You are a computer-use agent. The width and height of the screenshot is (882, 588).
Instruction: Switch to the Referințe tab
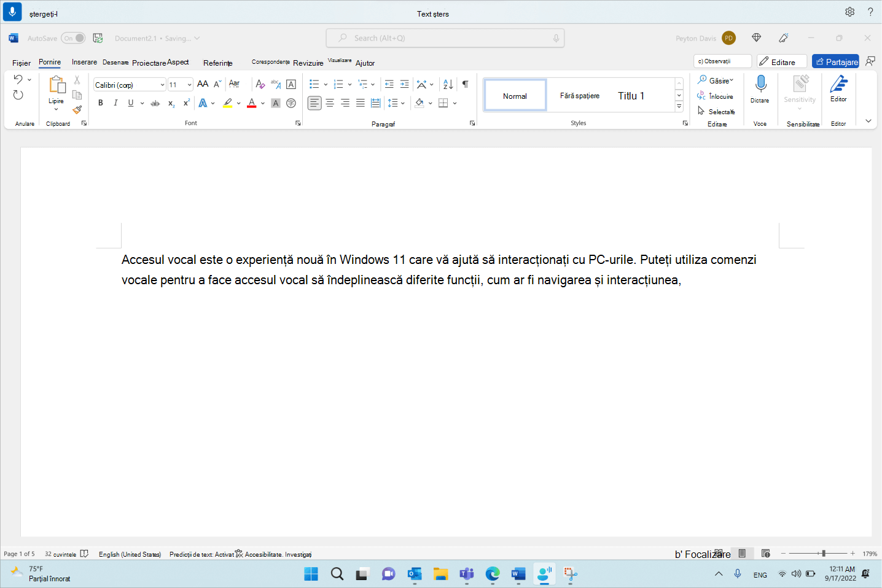click(218, 63)
